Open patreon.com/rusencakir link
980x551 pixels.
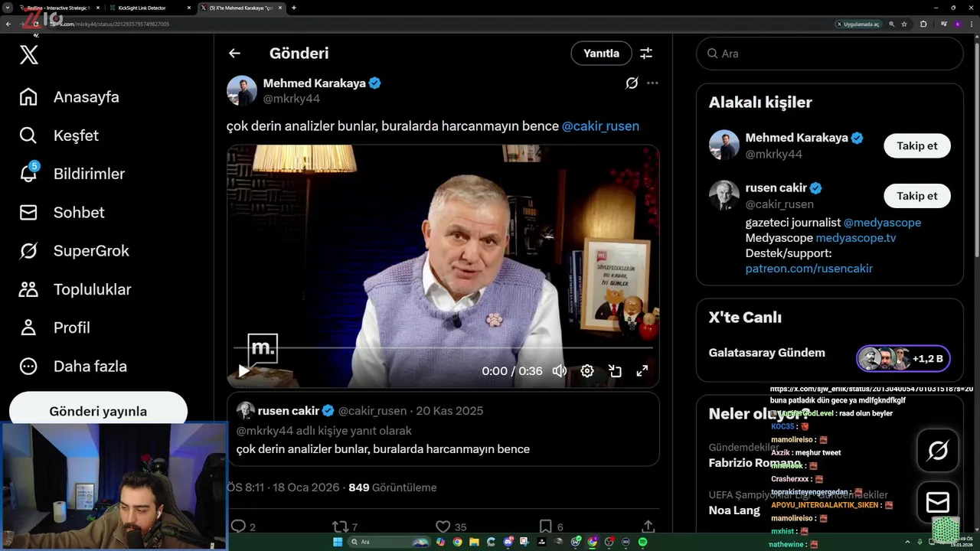pyautogui.click(x=809, y=269)
